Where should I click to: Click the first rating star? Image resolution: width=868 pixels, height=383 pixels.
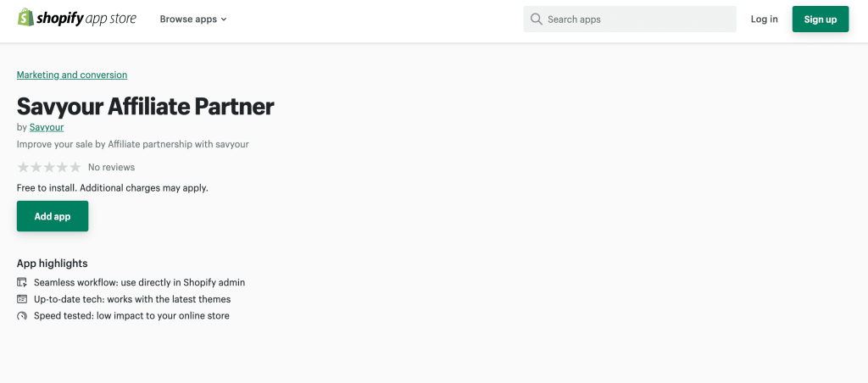pyautogui.click(x=23, y=167)
